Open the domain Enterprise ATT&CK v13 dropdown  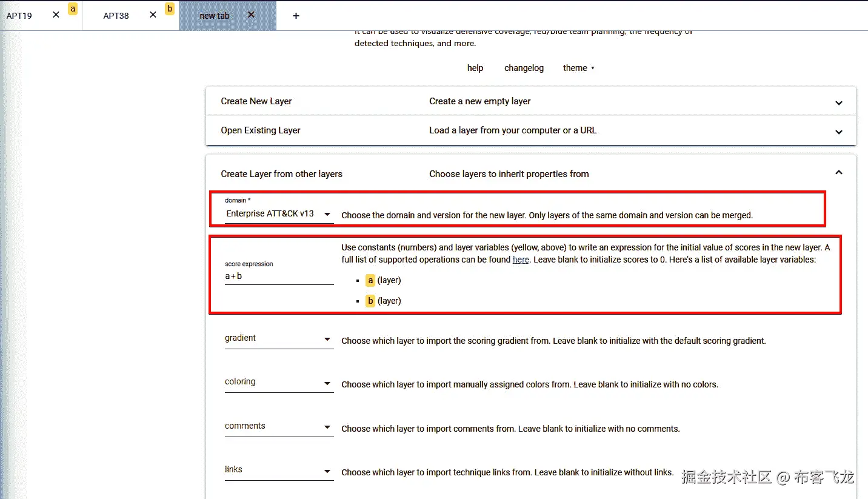[x=279, y=213]
